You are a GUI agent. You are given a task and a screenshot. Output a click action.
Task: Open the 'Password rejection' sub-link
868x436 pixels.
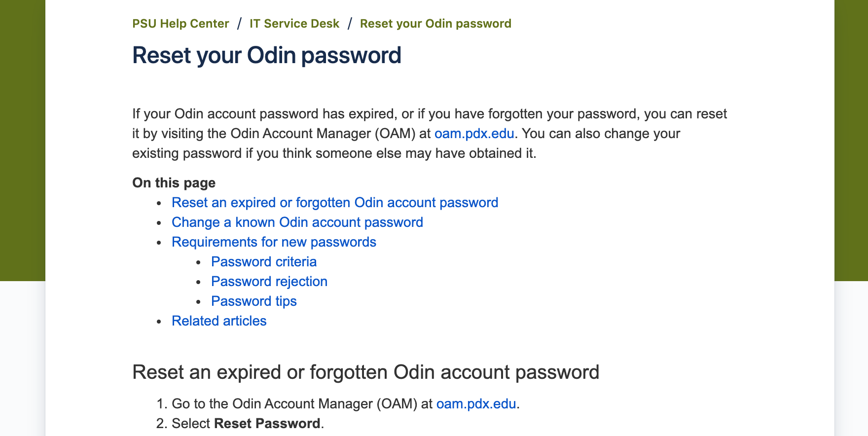point(269,282)
